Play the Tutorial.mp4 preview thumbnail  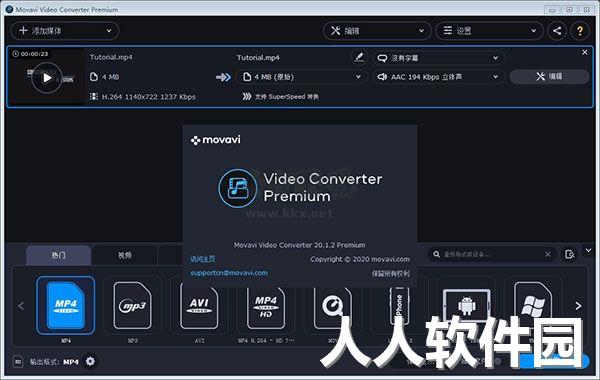point(47,78)
